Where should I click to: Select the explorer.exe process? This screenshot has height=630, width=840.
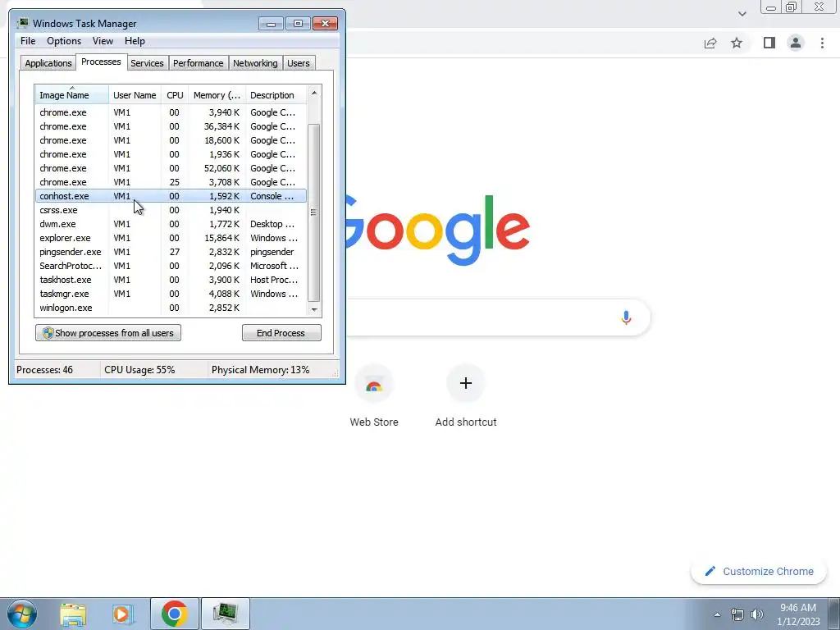tap(171, 238)
